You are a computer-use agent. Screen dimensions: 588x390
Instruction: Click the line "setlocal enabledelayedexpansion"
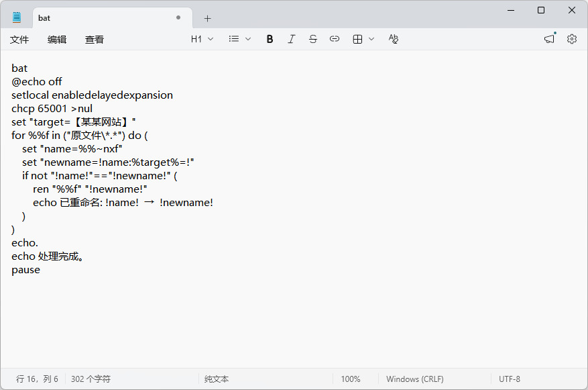pyautogui.click(x=93, y=95)
